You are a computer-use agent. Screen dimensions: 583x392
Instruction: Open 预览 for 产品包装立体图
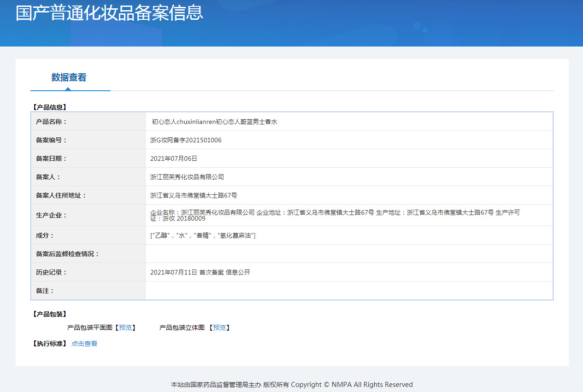(219, 328)
